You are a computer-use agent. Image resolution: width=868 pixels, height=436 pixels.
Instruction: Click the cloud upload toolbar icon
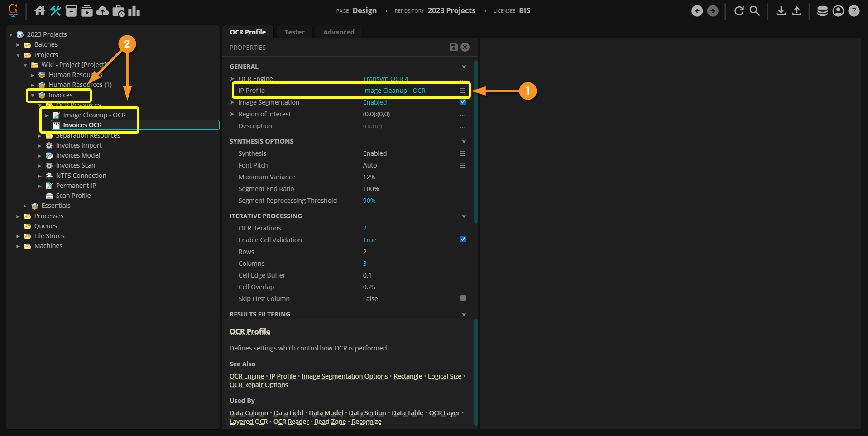[103, 11]
